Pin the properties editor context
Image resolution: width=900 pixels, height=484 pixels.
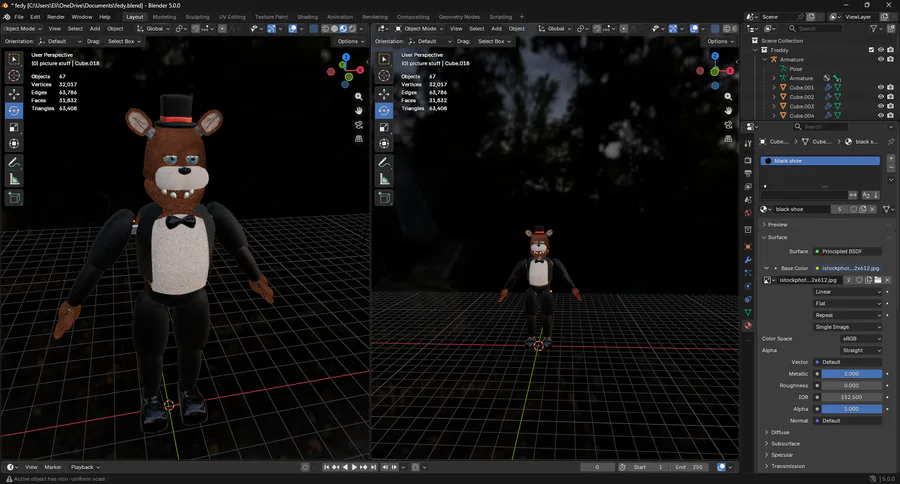click(x=891, y=141)
